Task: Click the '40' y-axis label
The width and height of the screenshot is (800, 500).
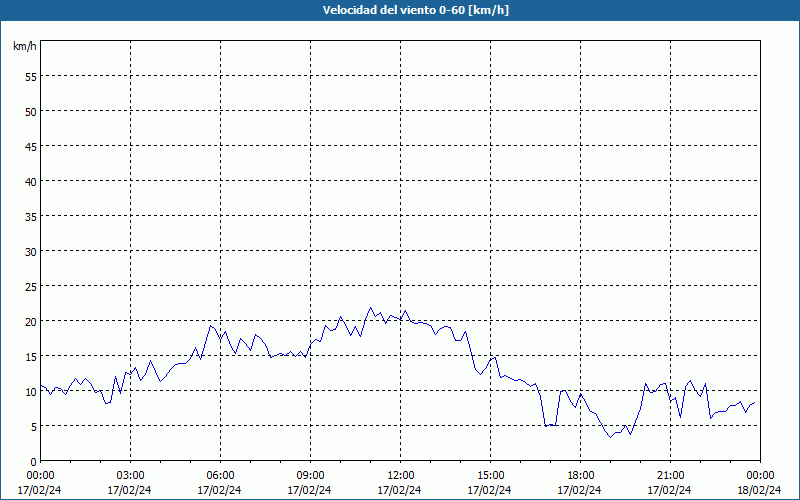Action: coord(31,182)
